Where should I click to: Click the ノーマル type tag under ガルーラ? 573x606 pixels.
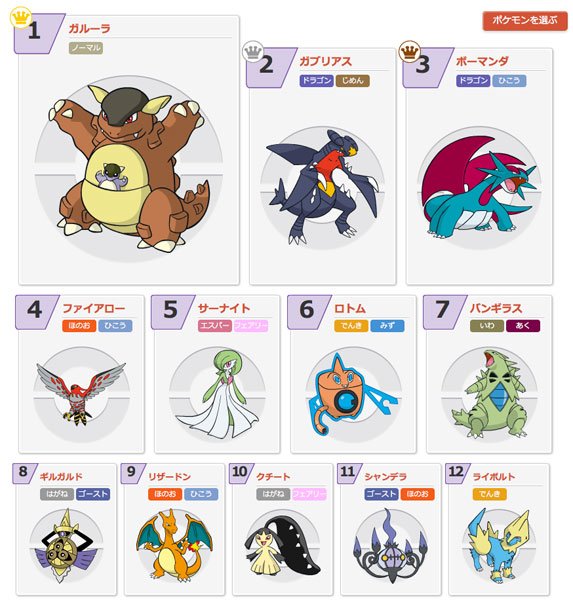(x=86, y=48)
